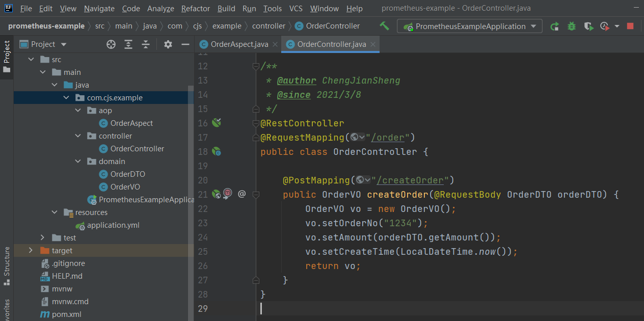Select OrderController in project tree
Image resolution: width=644 pixels, height=321 pixels.
pos(137,149)
